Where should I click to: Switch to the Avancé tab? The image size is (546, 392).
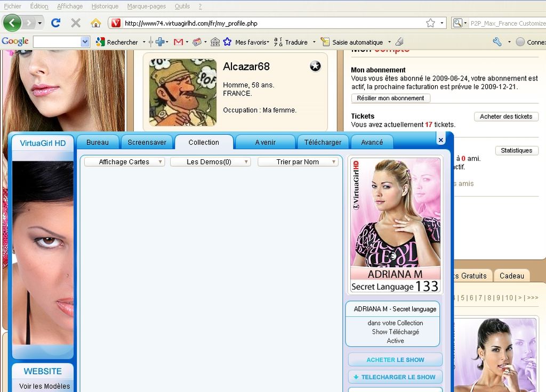click(372, 142)
